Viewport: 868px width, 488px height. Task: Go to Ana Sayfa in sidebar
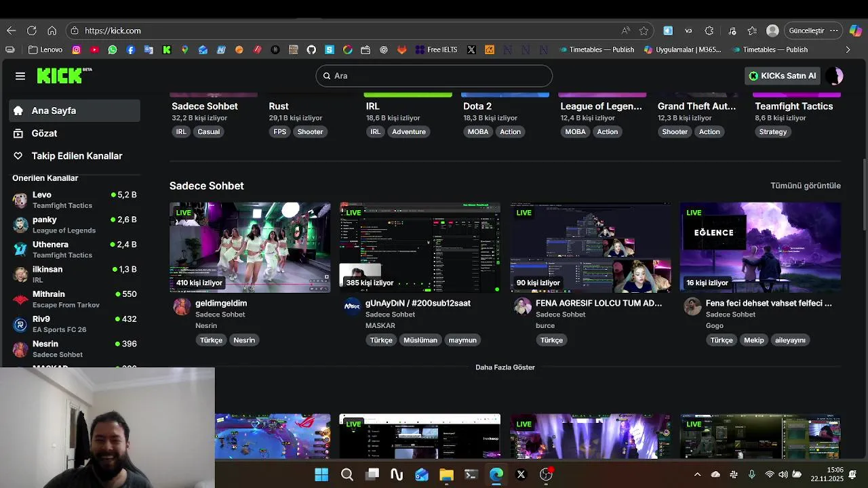coord(75,110)
